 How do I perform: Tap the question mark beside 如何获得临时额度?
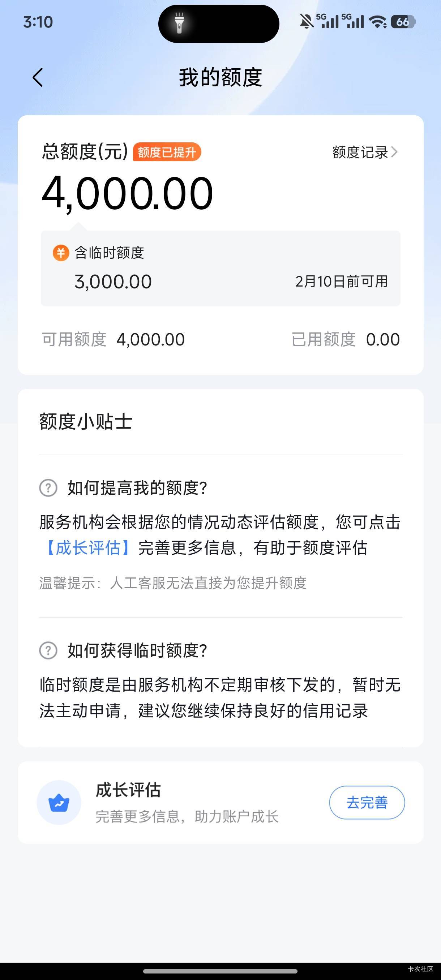coord(48,650)
